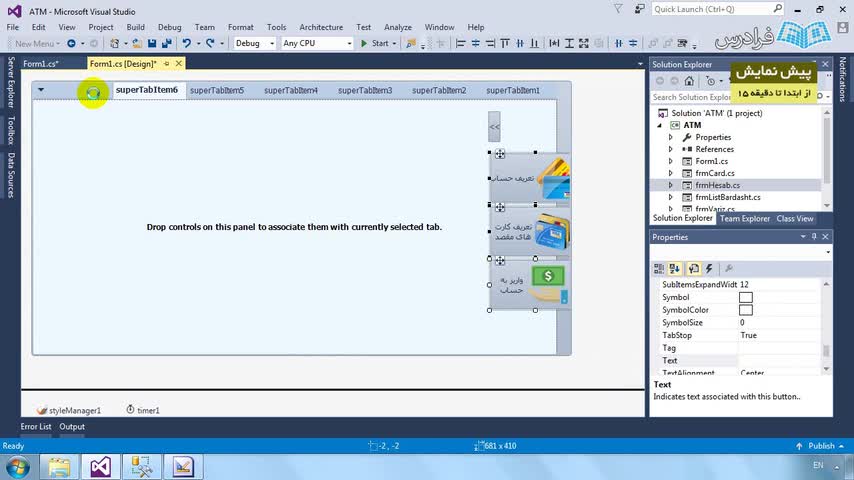Image resolution: width=854 pixels, height=480 pixels.
Task: Click the Align Tops layout icon
Action: point(505,43)
